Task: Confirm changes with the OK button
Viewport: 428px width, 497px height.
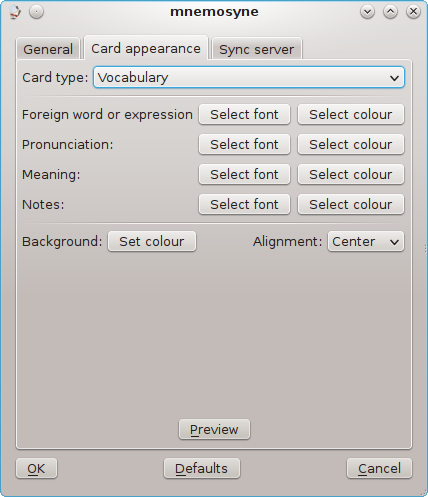Action: [x=36, y=468]
